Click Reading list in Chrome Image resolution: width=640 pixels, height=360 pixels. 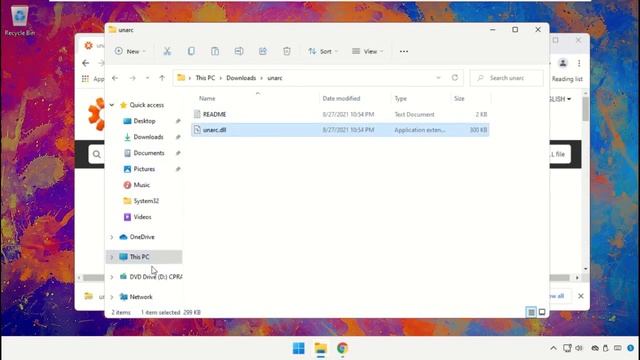click(567, 79)
